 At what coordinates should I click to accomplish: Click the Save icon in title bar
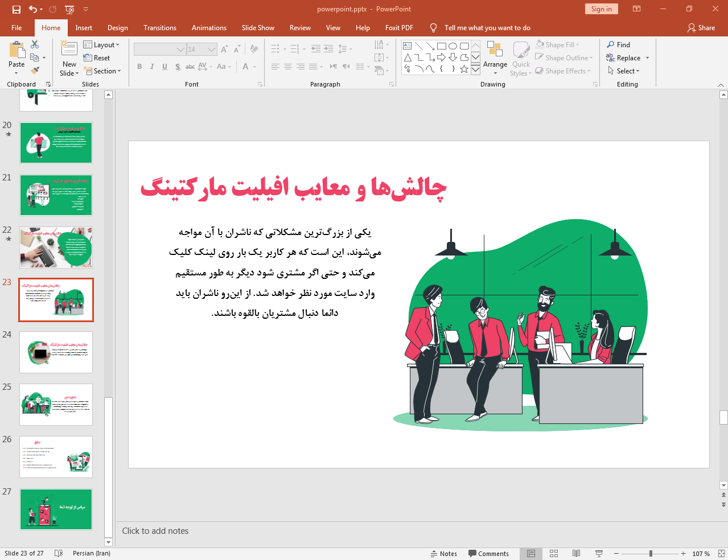coord(16,9)
